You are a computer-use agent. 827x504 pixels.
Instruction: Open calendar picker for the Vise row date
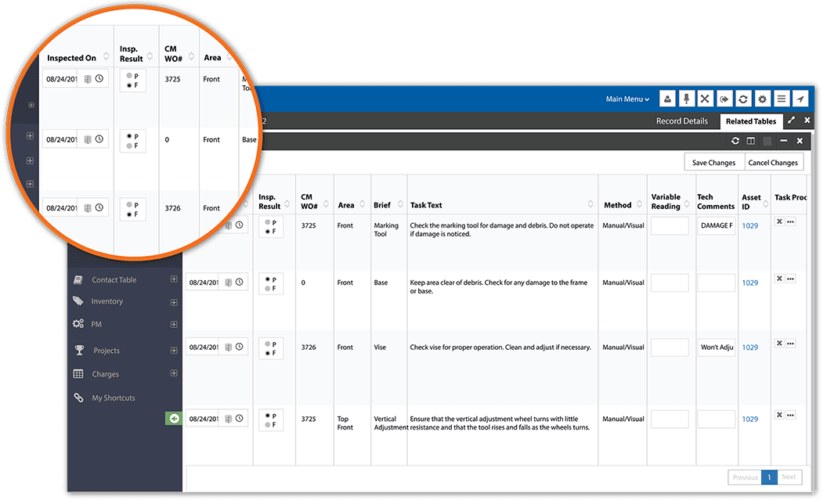[x=229, y=347]
